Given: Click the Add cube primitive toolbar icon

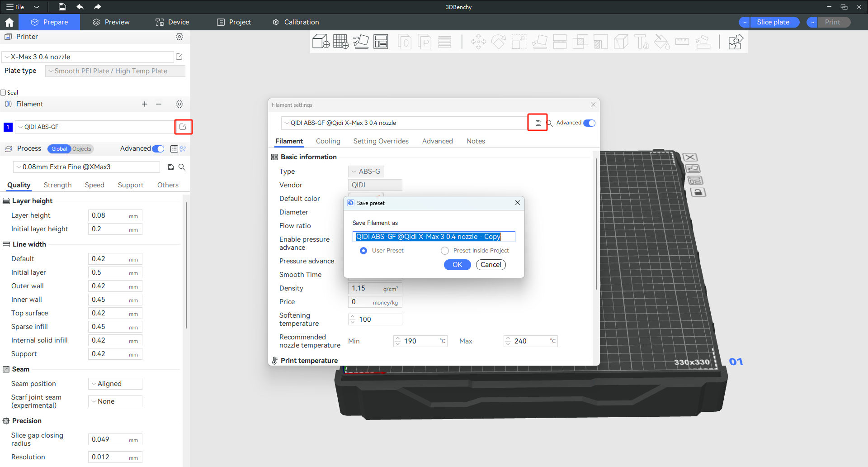Looking at the screenshot, I should [x=321, y=42].
